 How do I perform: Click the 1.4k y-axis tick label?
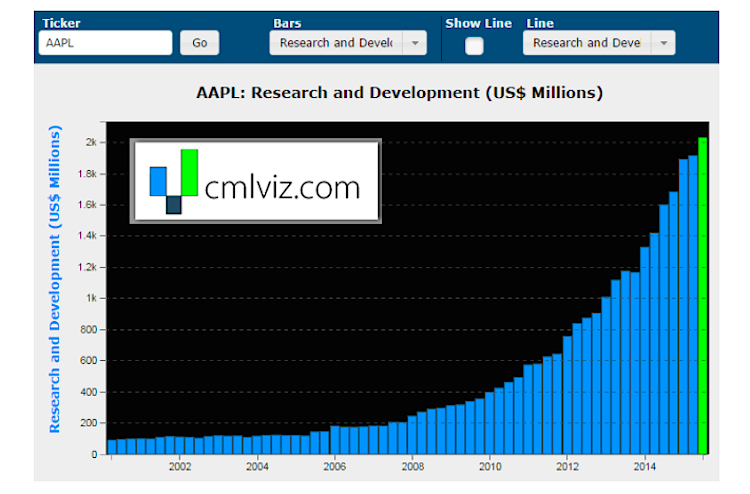(x=87, y=236)
